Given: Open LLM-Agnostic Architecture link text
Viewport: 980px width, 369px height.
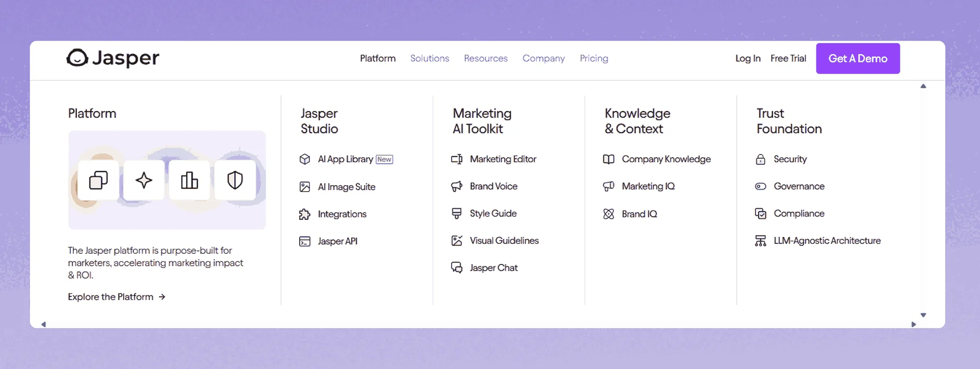Looking at the screenshot, I should [827, 241].
